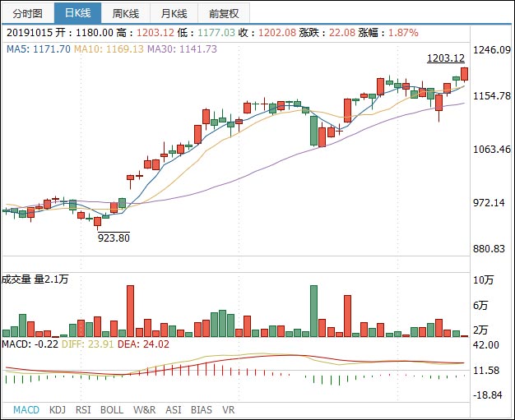Switch to the 分时图 tab
Screen dimensions: 515x420
coord(26,13)
